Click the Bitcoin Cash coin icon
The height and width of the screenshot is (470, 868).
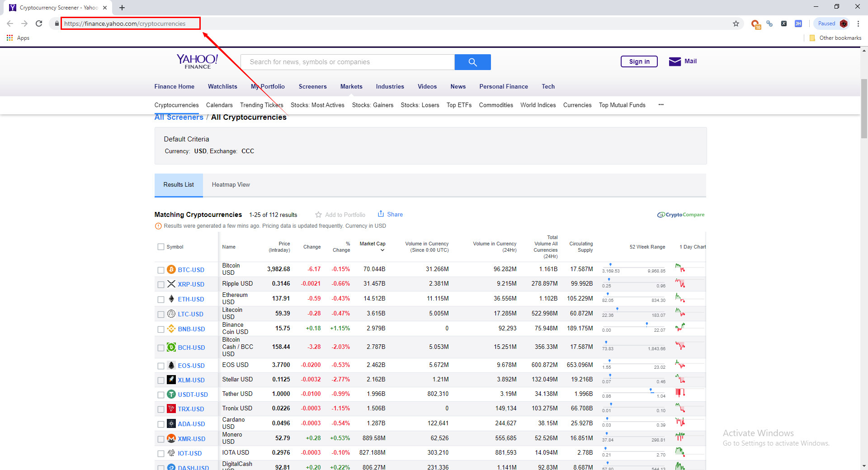(x=171, y=347)
